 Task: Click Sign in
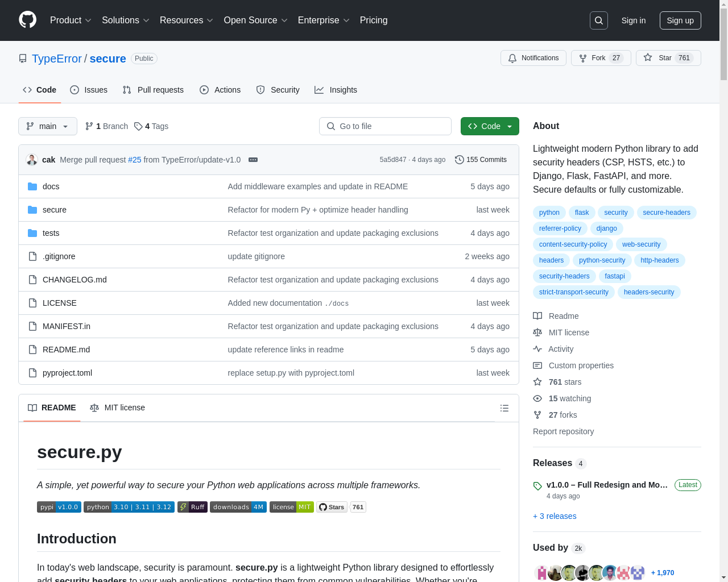tap(634, 20)
